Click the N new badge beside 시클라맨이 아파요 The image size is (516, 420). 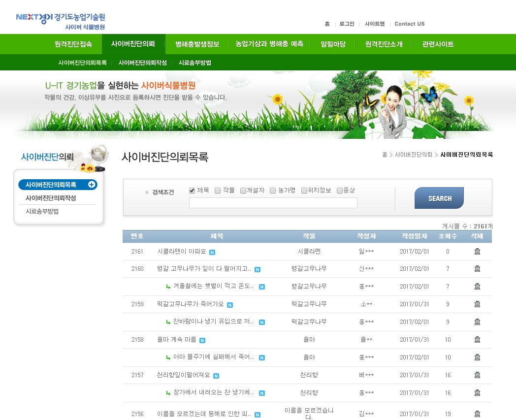[212, 252]
